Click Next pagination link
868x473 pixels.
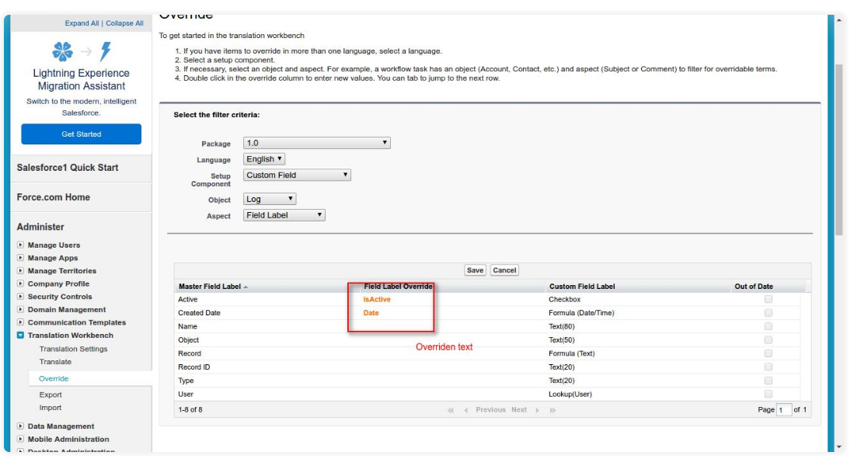tap(519, 410)
